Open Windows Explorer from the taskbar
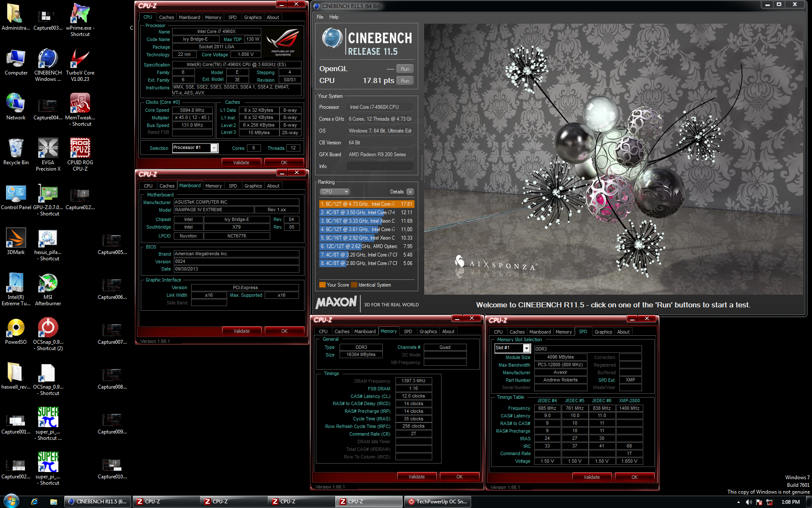The height and width of the screenshot is (508, 812). click(54, 502)
